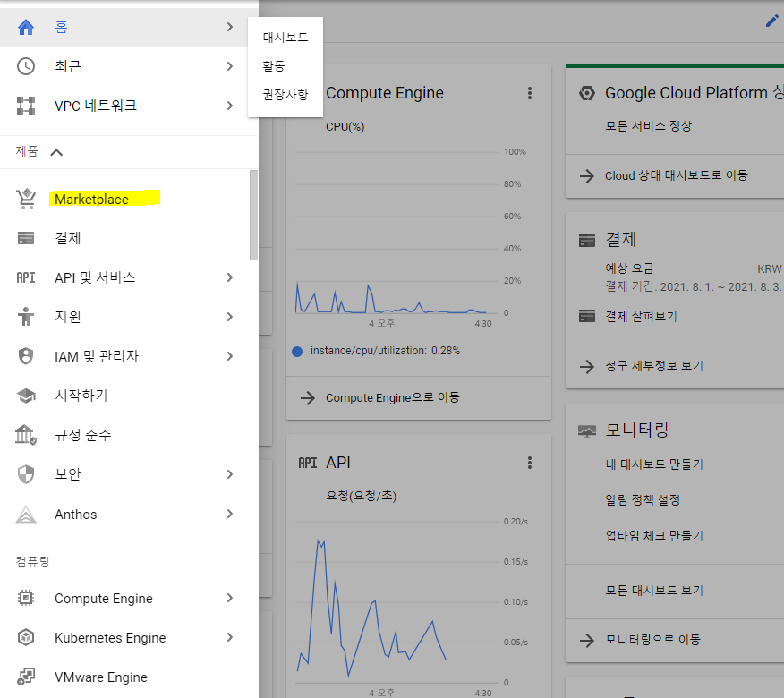
Task: Click the 지원 person icon
Action: coord(26,317)
